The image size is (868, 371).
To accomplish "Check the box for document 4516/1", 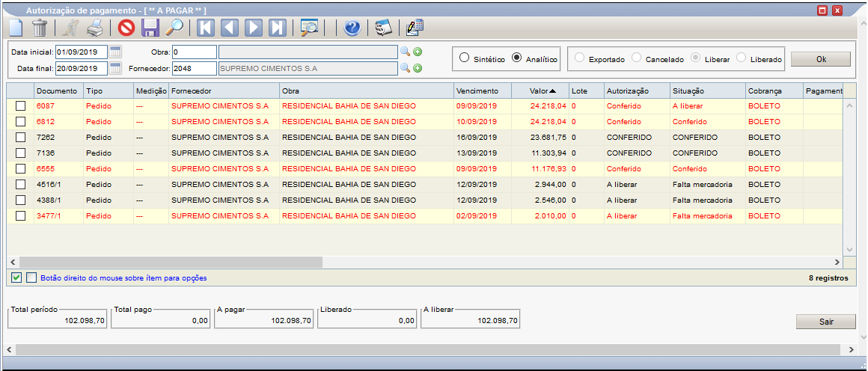I will (x=20, y=185).
